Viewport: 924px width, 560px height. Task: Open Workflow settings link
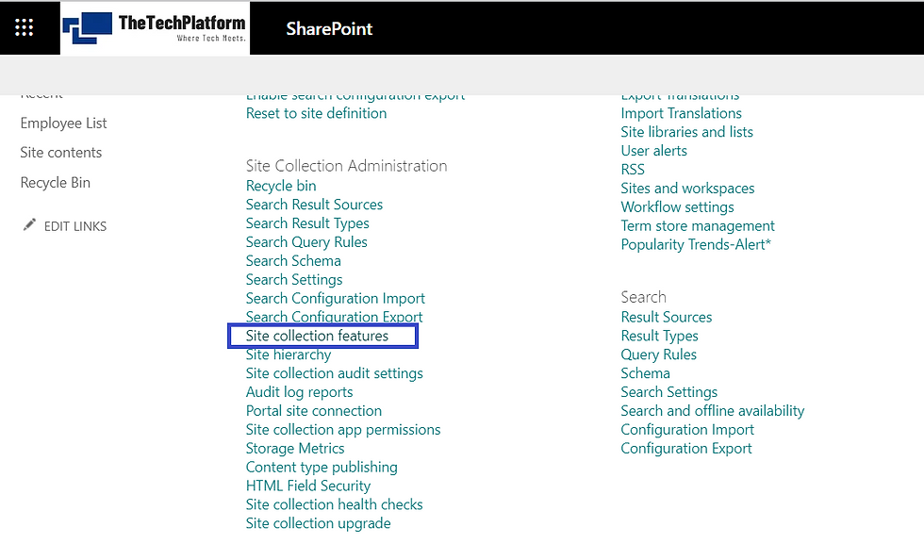(x=677, y=207)
